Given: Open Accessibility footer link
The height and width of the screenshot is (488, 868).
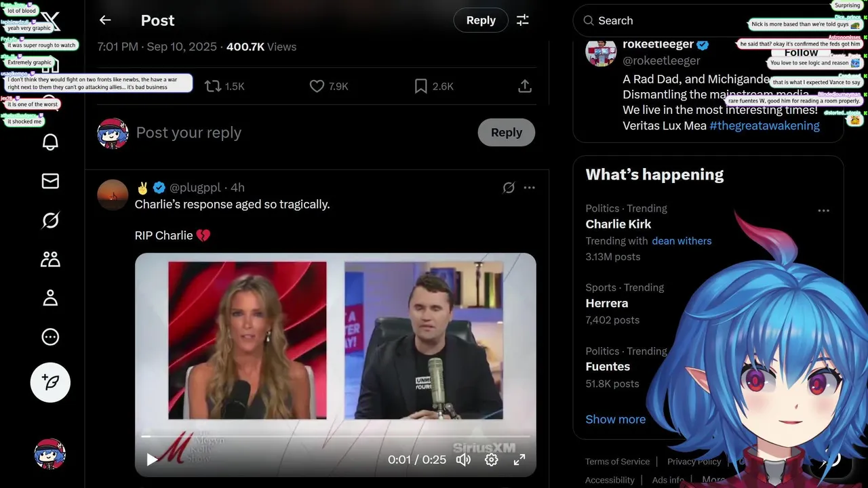Looking at the screenshot, I should coord(610,480).
